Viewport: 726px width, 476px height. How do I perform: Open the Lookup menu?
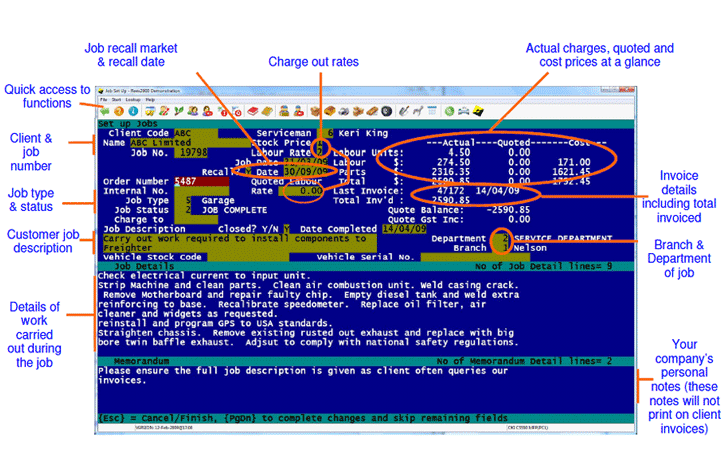pyautogui.click(x=130, y=100)
